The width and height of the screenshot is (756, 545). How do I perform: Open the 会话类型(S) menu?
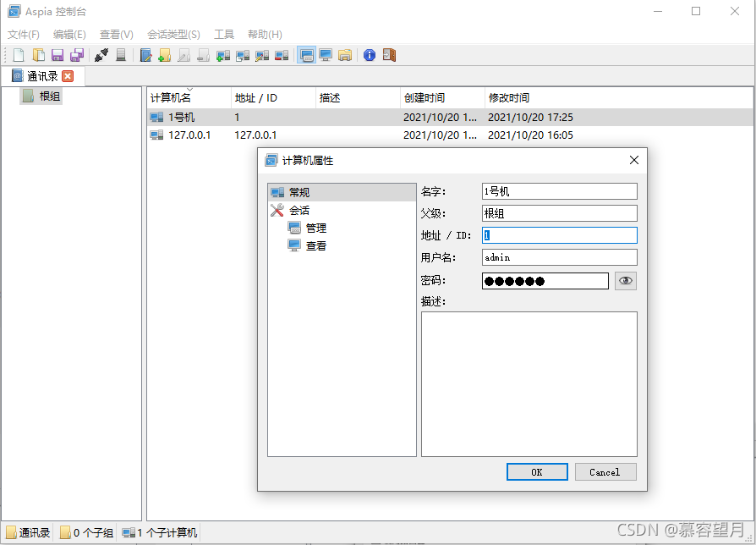pos(173,34)
